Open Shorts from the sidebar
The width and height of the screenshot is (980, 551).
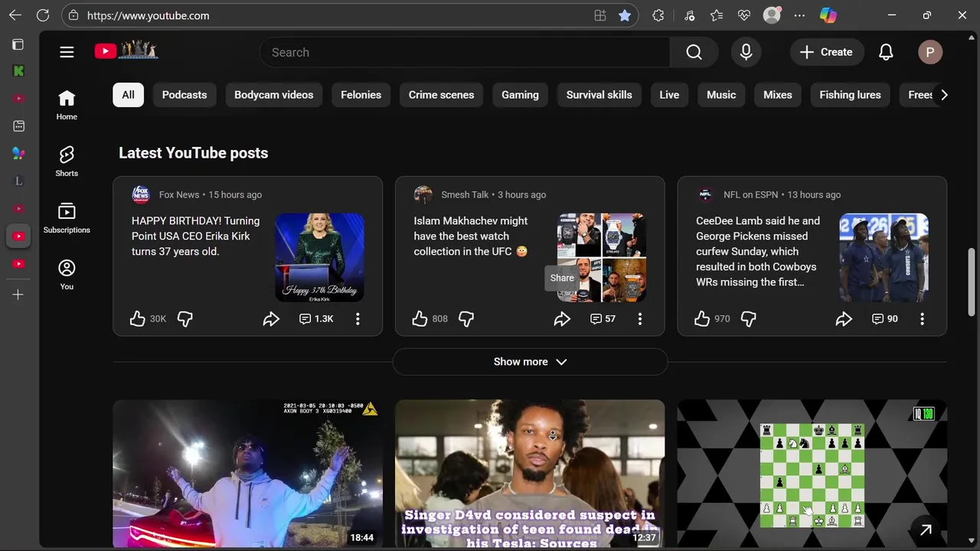click(x=67, y=161)
